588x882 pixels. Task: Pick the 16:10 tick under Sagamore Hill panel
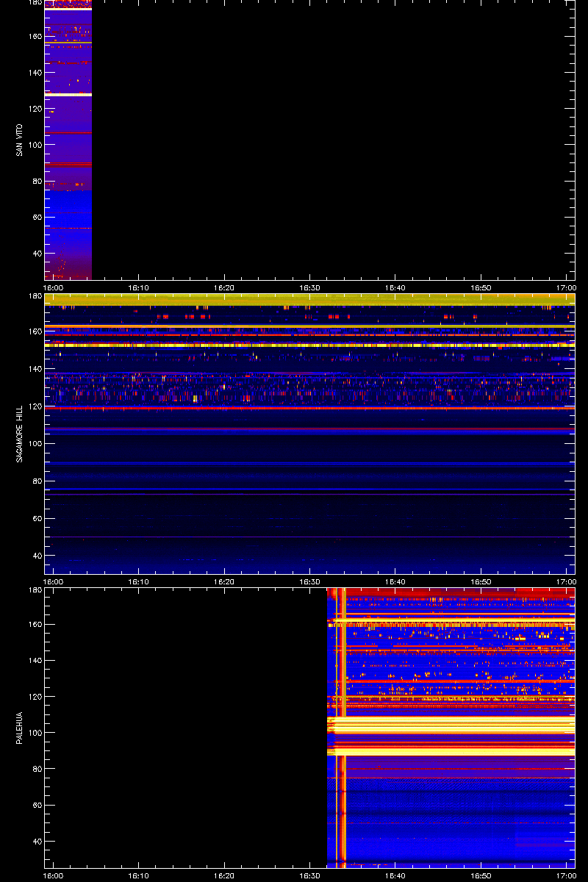pyautogui.click(x=139, y=582)
